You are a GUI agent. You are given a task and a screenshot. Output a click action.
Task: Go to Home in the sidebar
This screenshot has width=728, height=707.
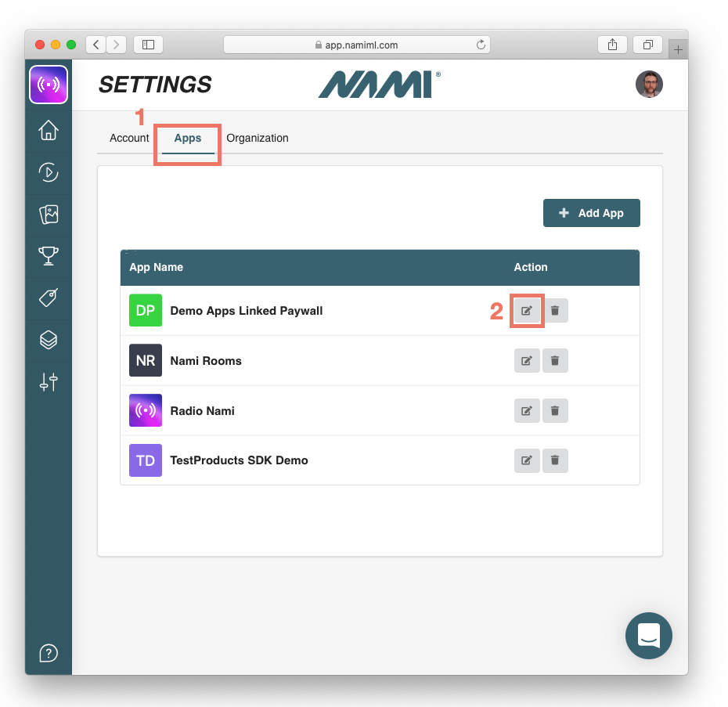49,130
